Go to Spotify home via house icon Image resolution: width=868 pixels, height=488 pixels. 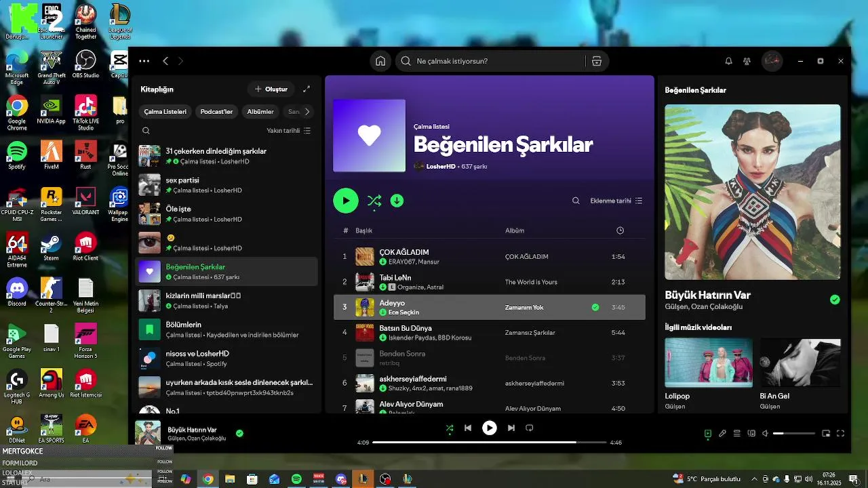click(380, 61)
